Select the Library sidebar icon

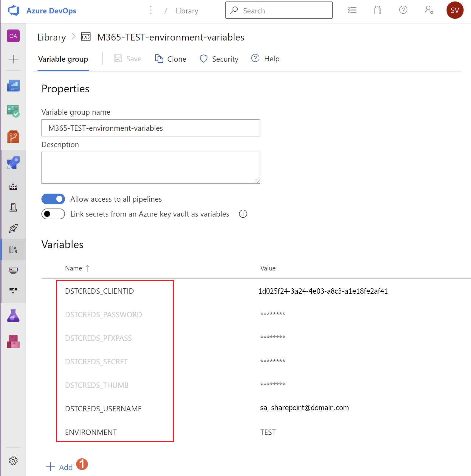tap(13, 250)
